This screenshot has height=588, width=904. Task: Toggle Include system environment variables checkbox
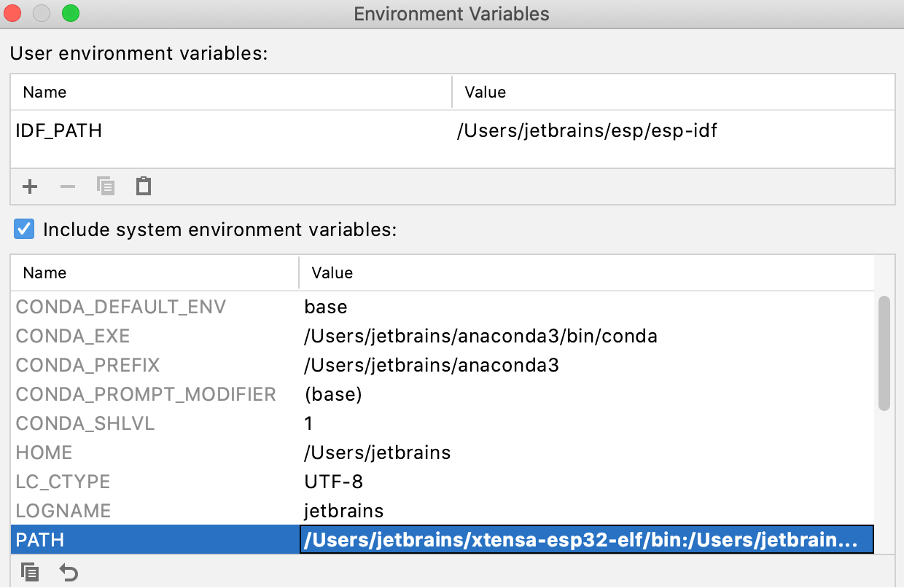25,230
